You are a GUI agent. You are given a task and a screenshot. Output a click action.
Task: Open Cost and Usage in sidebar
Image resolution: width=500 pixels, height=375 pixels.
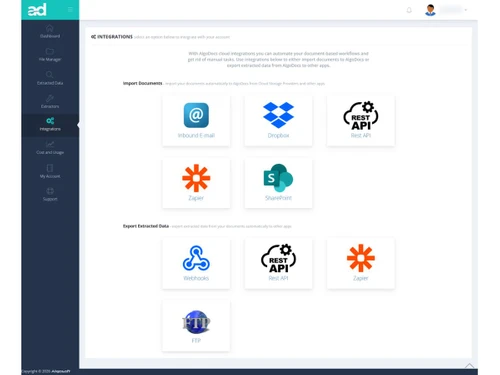point(50,148)
